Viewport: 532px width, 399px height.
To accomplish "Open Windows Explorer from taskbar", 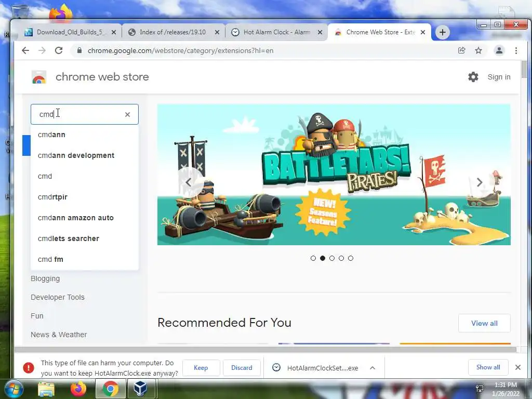I will point(46,389).
